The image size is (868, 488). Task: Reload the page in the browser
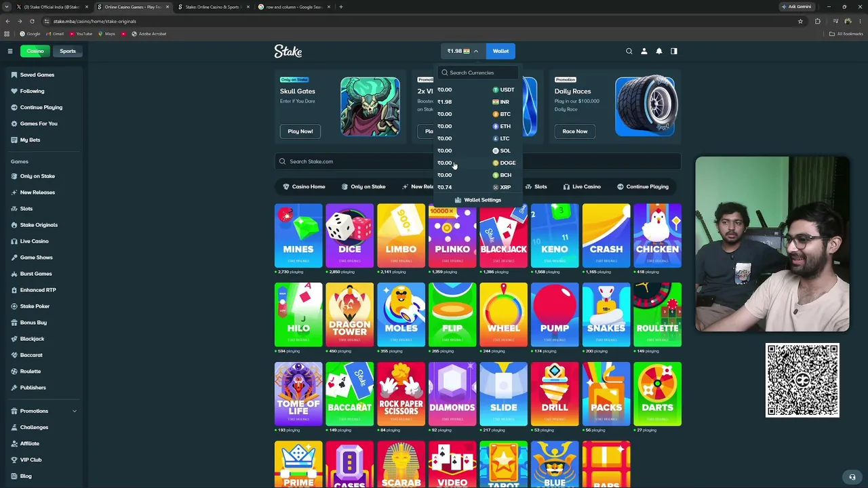click(32, 21)
